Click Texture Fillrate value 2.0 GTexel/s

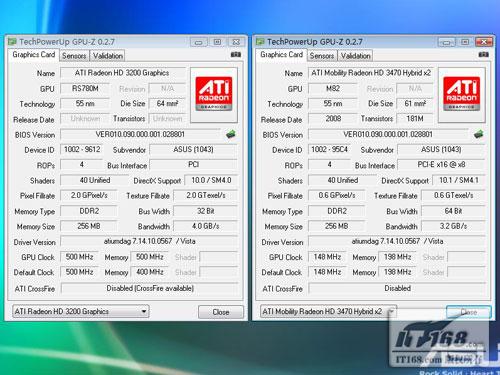pyautogui.click(x=206, y=196)
